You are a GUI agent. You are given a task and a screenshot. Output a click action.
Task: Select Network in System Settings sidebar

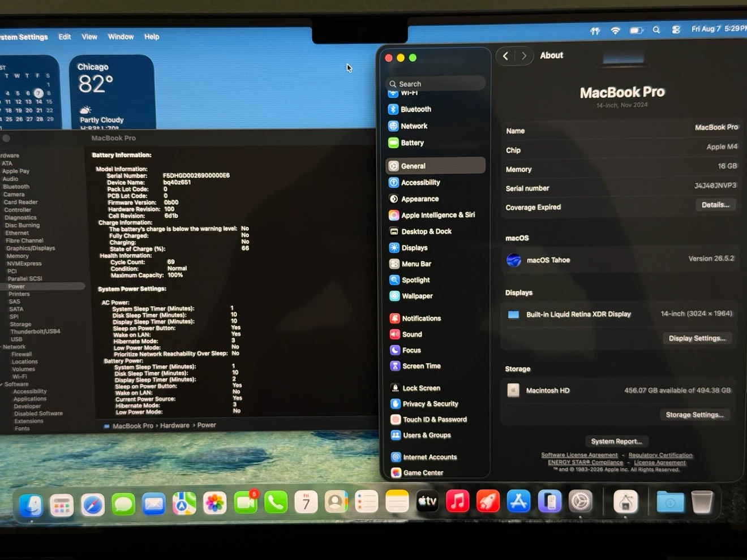pos(436,126)
